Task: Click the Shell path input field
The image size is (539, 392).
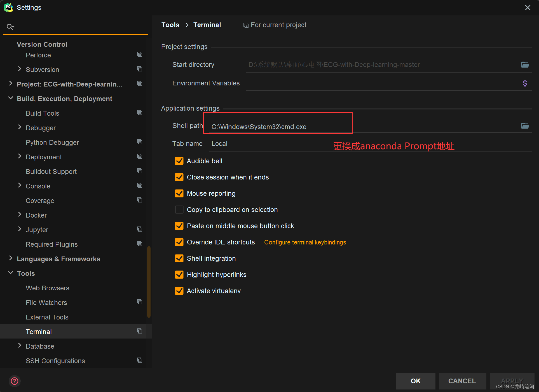Action: coord(280,127)
